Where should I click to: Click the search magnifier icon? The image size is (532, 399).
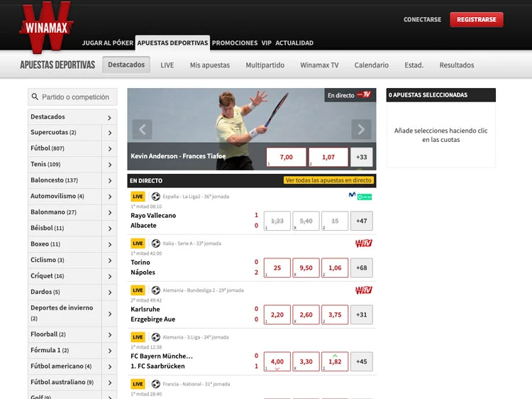click(35, 97)
